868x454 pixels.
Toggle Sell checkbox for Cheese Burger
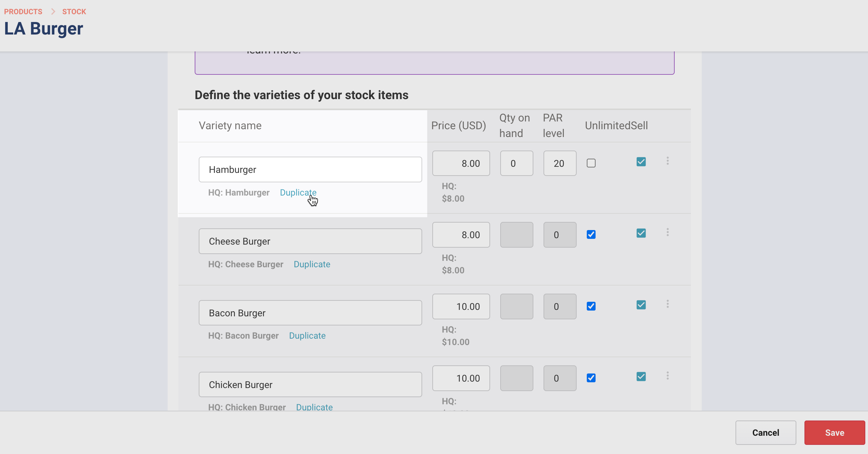641,233
